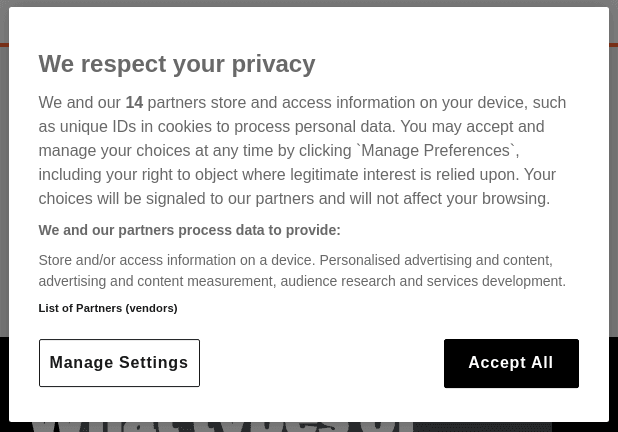Select "We and our partners process data" subheading

[x=189, y=230]
